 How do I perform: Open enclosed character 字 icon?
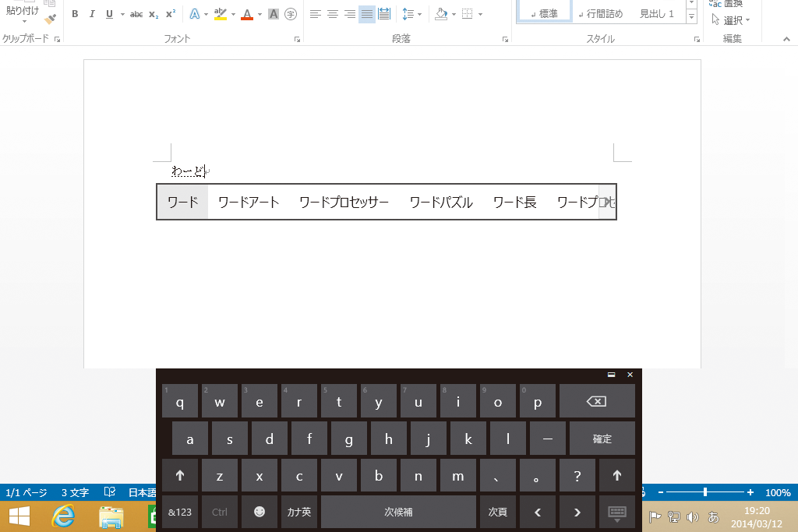pos(291,14)
